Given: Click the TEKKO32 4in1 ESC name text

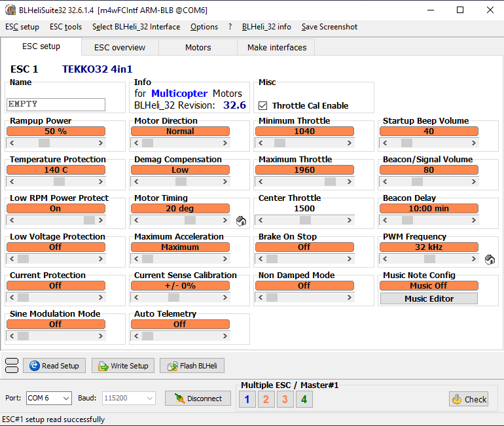Looking at the screenshot, I should tap(97, 69).
